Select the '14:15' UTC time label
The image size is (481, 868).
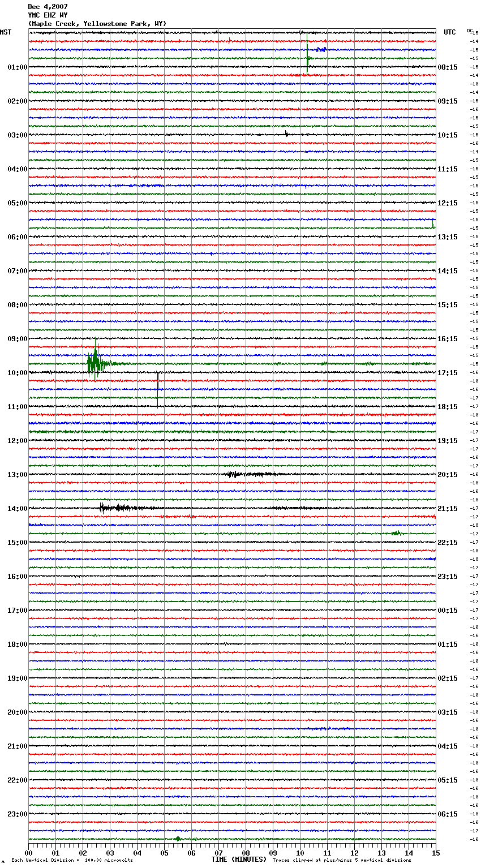[x=448, y=271]
